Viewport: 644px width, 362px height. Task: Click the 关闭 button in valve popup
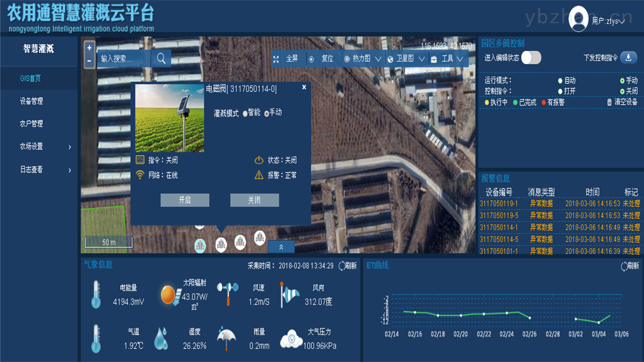coord(255,200)
